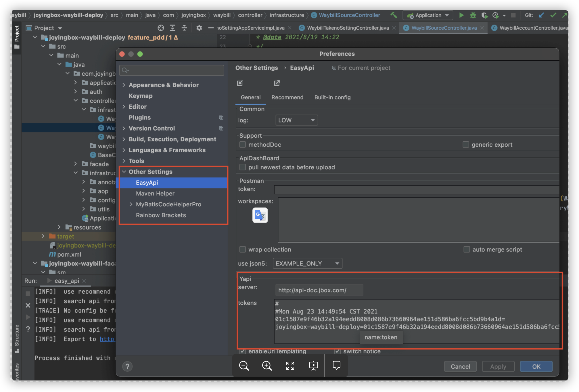Start debugging with the bug icon

coord(473,15)
